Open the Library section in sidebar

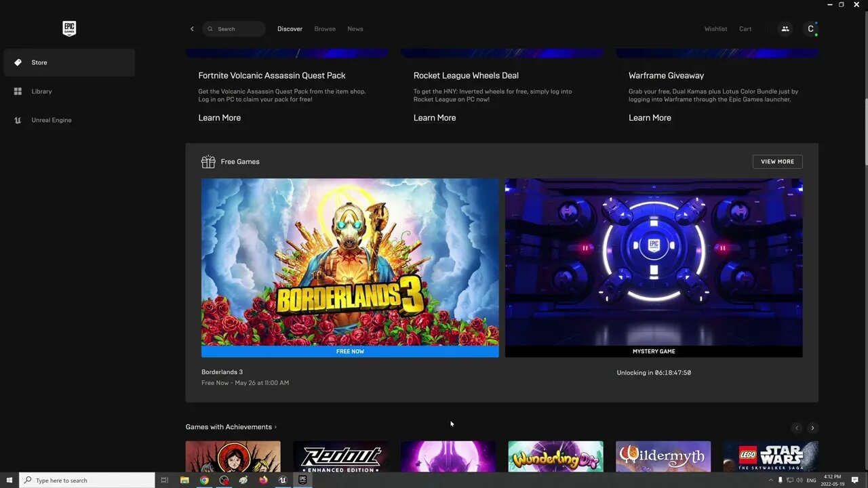[x=69, y=91]
